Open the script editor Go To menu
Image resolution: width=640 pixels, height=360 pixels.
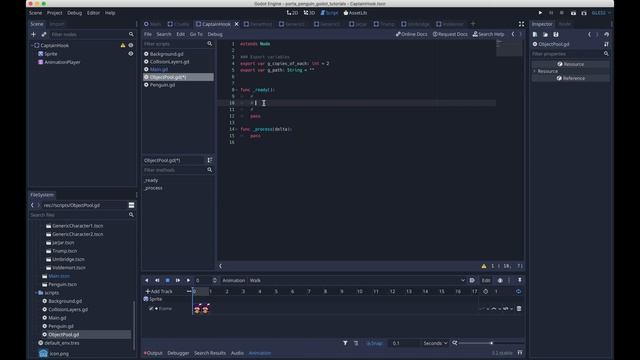point(196,34)
